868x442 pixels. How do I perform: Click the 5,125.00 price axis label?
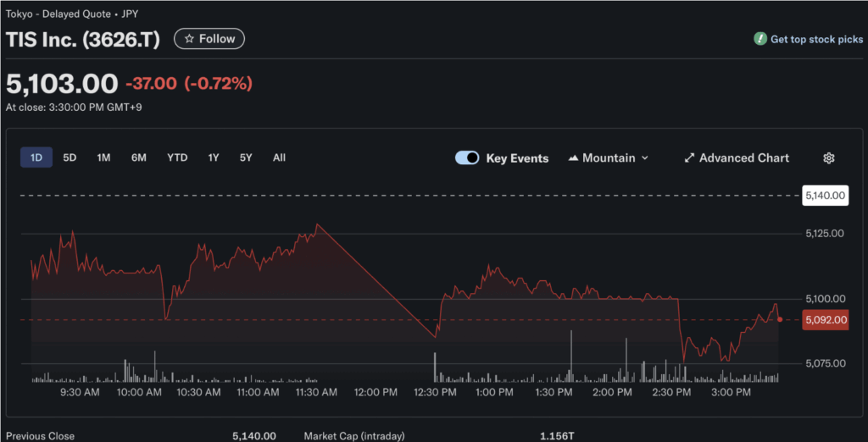(825, 233)
